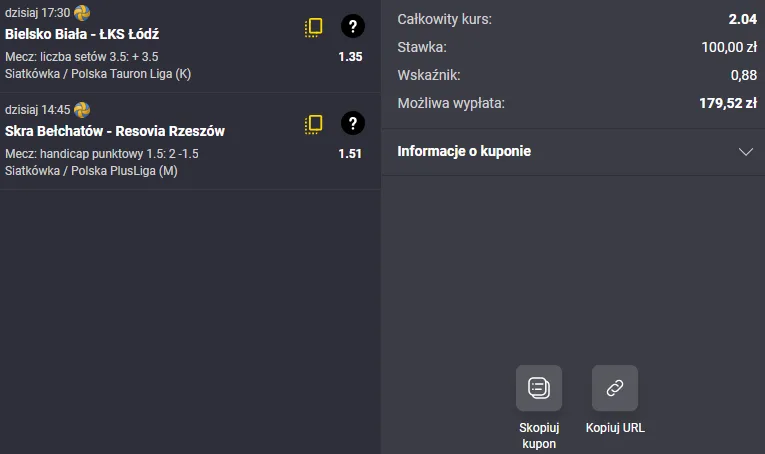Viewport: 765px width, 454px height.
Task: Click the handicap punktowy bet description line
Action: [104, 154]
